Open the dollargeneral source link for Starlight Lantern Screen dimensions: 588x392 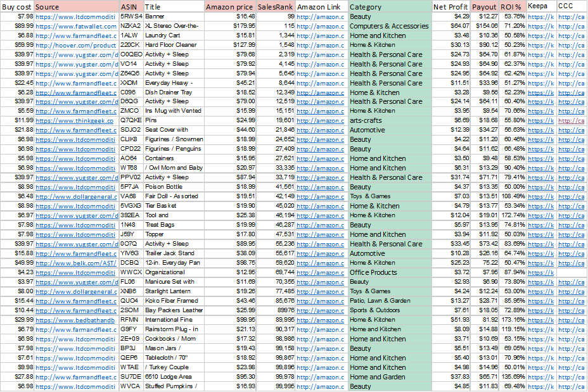pyautogui.click(x=77, y=291)
